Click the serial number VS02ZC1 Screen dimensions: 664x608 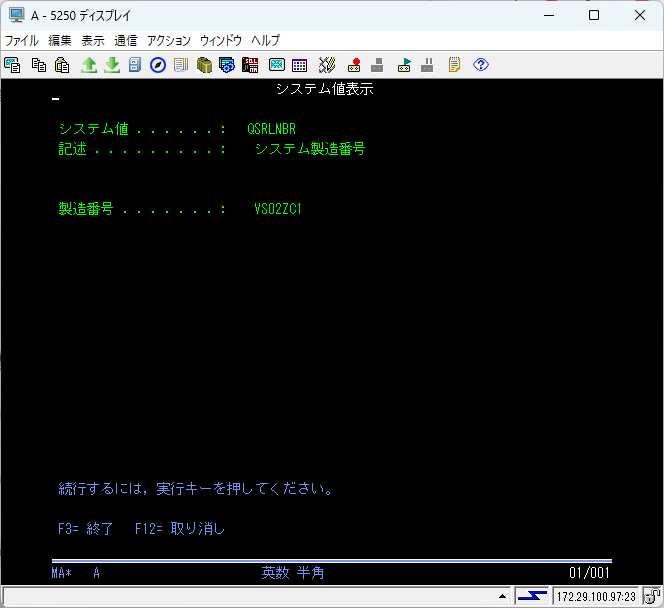(x=278, y=209)
